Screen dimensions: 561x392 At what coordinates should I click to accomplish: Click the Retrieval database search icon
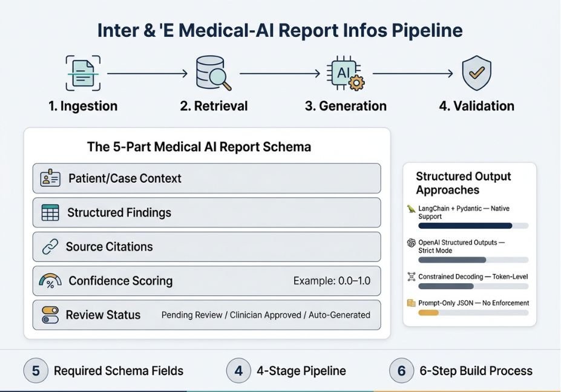tap(214, 73)
